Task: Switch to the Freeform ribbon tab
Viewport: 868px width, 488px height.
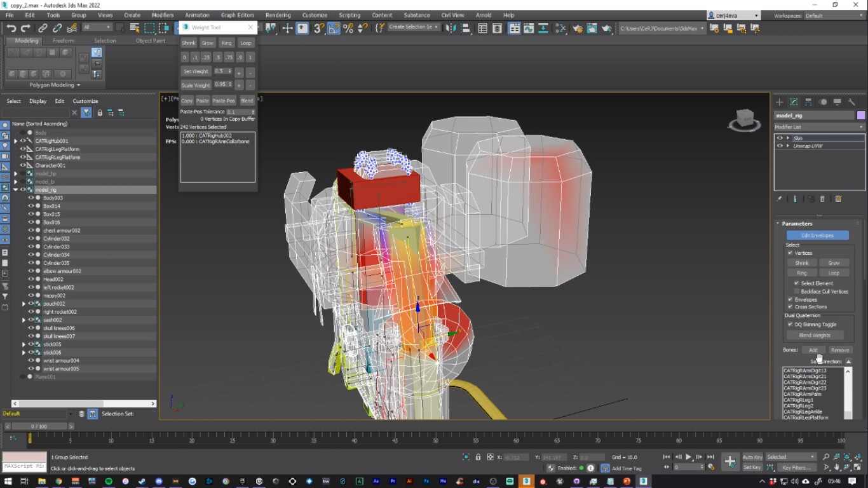Action: pyautogui.click(x=64, y=40)
